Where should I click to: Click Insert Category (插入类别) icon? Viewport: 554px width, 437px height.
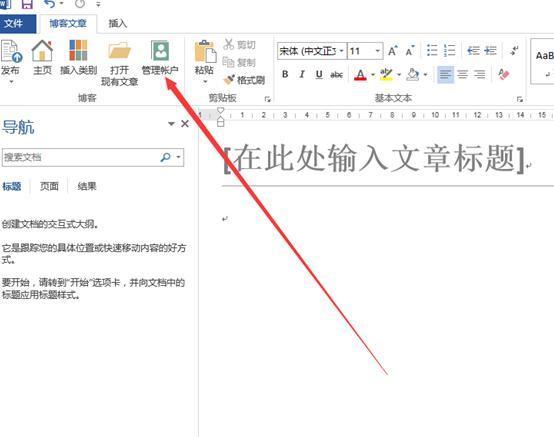coord(78,51)
